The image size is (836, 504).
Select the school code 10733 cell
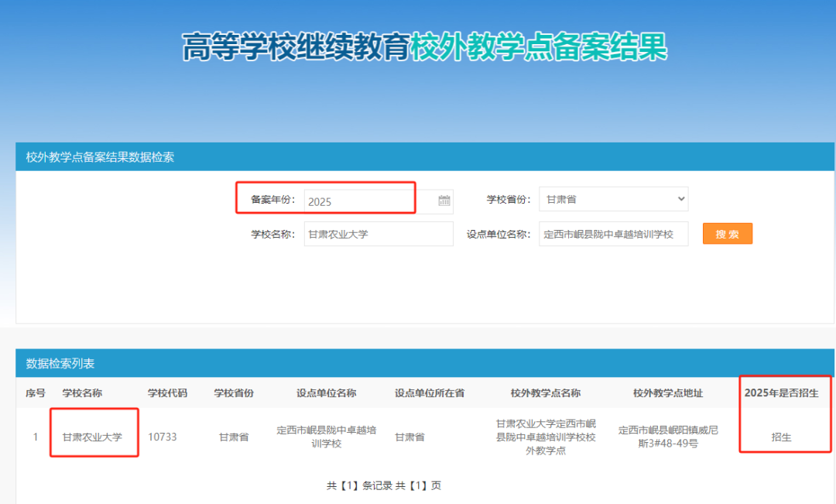[162, 437]
